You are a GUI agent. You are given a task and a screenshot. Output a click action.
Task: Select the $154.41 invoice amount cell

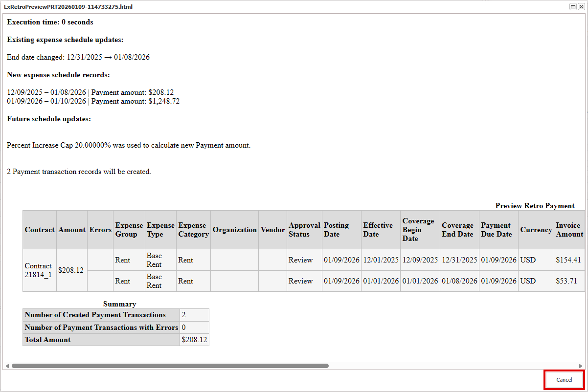click(568, 260)
